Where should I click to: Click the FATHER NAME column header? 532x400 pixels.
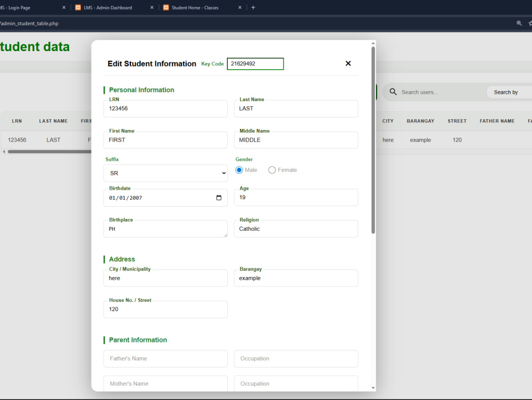pyautogui.click(x=497, y=121)
